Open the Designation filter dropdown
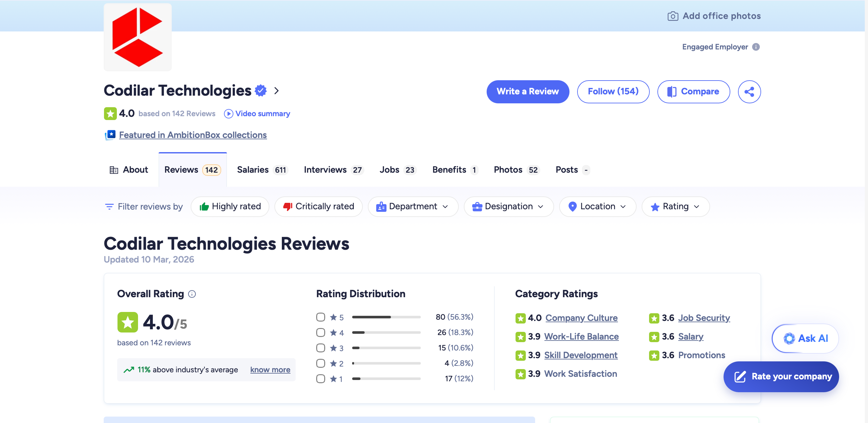The image size is (868, 423). click(x=508, y=206)
